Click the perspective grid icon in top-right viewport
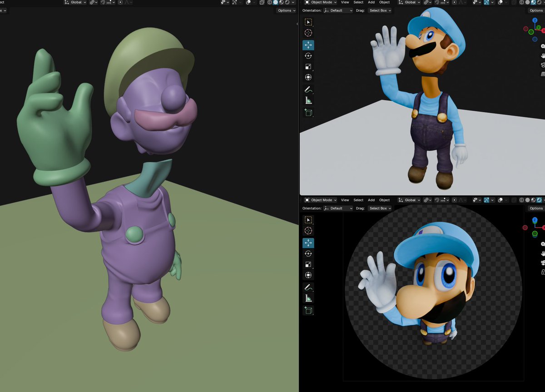This screenshot has height=392, width=545. pos(543,74)
